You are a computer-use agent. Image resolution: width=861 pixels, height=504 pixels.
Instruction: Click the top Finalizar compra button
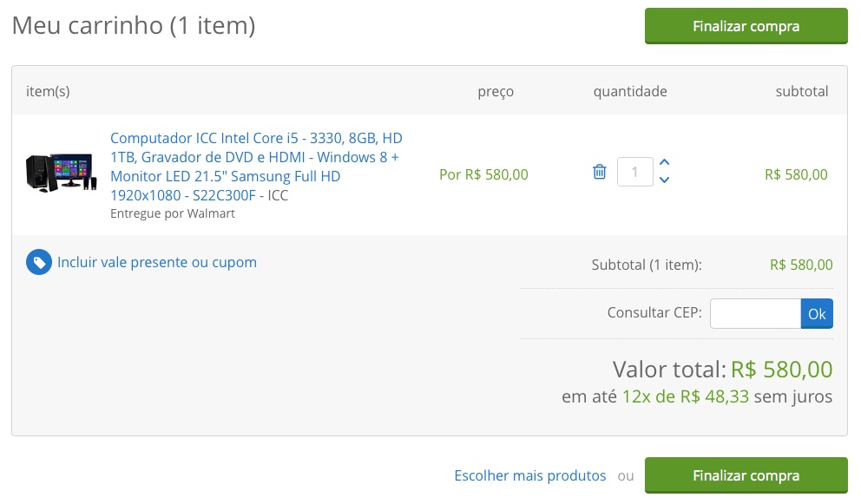pyautogui.click(x=746, y=26)
